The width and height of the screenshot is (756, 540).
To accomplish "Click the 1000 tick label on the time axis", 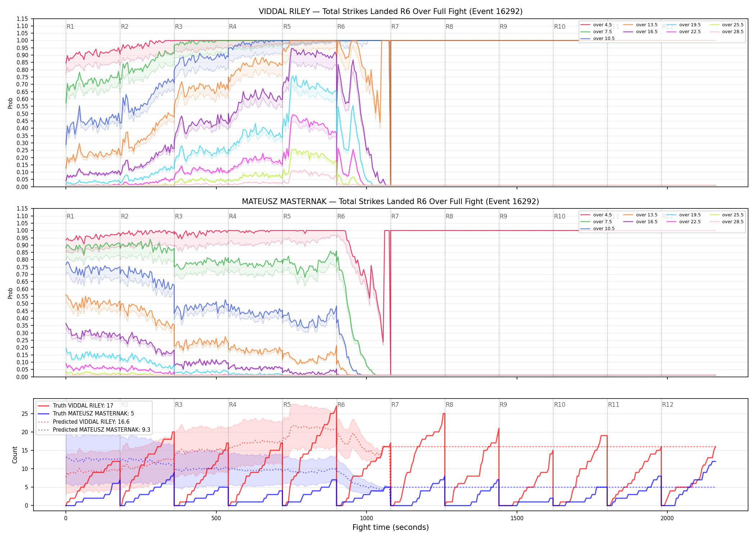I will 366,518.
